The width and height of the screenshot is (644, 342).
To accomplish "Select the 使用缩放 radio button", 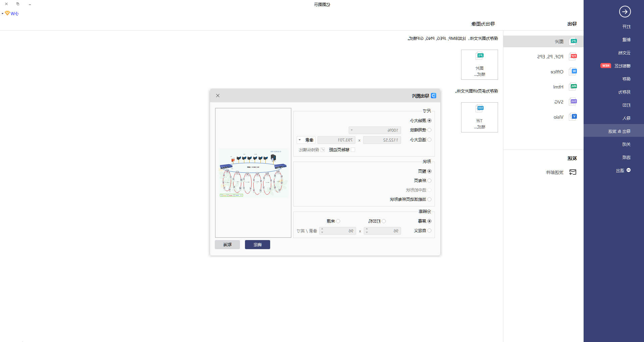I will [x=429, y=130].
